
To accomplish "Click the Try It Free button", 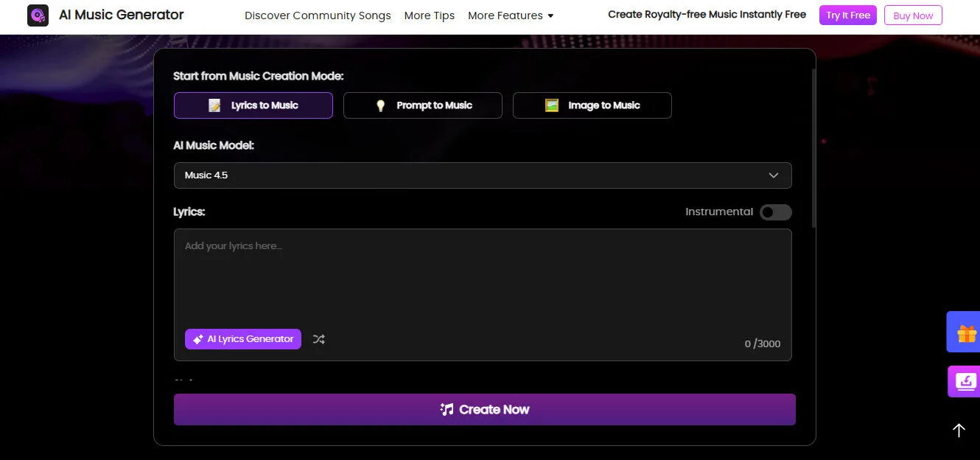I will pyautogui.click(x=847, y=15).
